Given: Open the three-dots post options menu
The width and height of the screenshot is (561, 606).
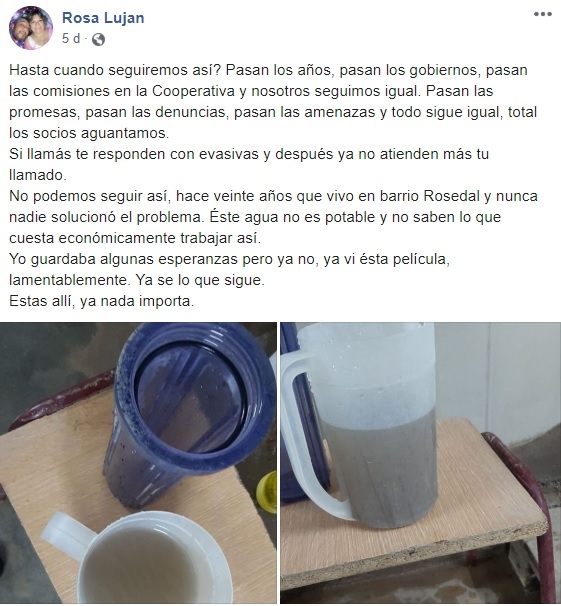Looking at the screenshot, I should (x=542, y=14).
